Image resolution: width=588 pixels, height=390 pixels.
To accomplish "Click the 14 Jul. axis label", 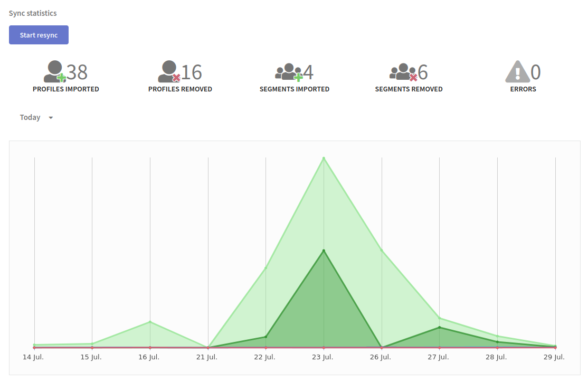I will pyautogui.click(x=33, y=357).
